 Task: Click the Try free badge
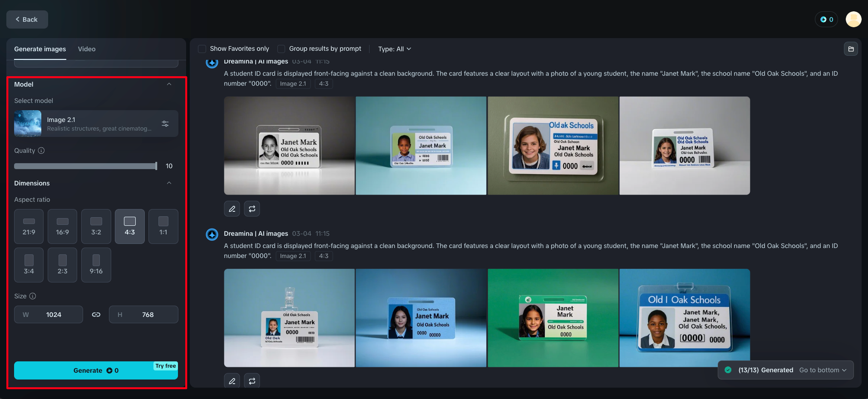click(x=166, y=366)
